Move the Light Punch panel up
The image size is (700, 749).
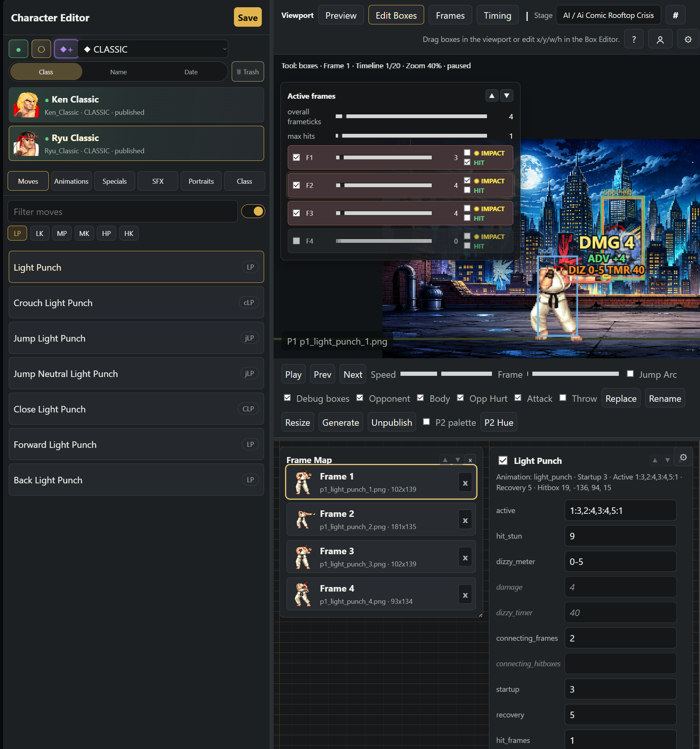(655, 460)
